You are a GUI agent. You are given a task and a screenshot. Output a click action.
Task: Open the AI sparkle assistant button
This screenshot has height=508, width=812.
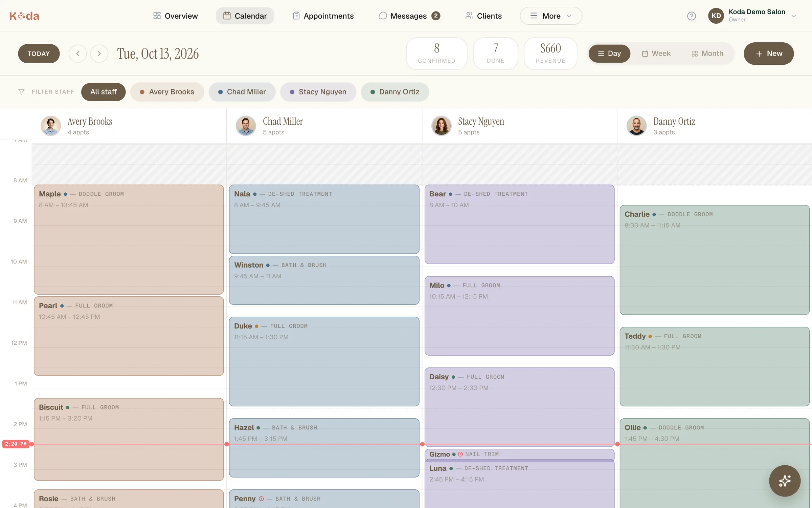click(x=785, y=481)
